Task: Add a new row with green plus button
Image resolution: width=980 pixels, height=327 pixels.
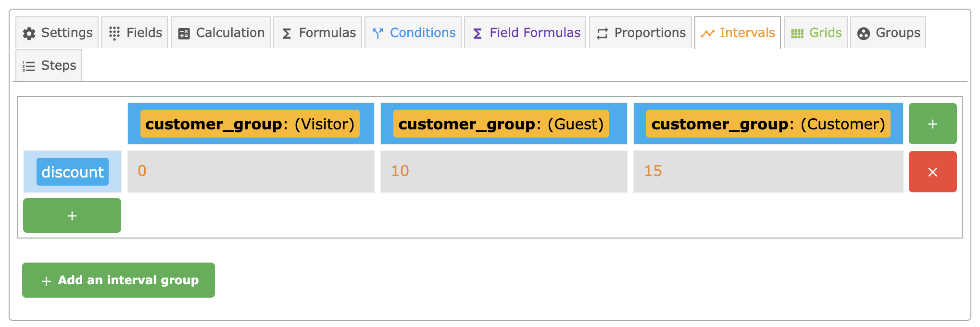Action: pyautogui.click(x=72, y=216)
